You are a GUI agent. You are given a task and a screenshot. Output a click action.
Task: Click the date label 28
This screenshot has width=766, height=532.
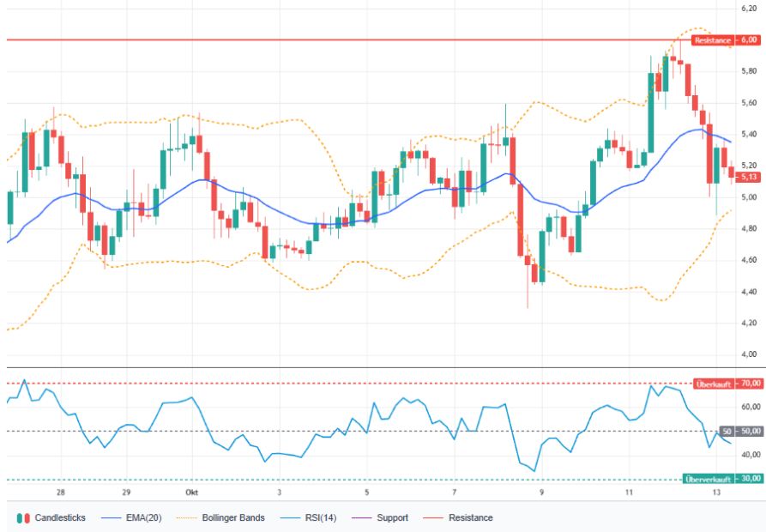pos(61,493)
